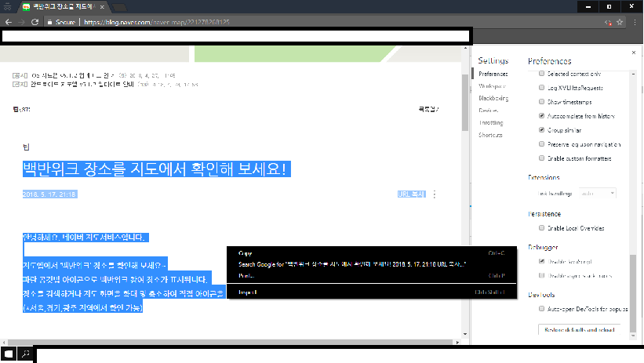Close the DevTools Settings panel
The width and height of the screenshot is (644, 363).
[634, 53]
